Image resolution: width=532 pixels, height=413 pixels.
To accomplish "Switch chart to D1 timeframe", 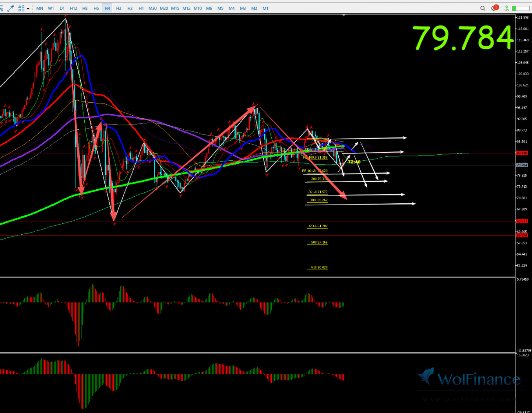I will tap(62, 8).
